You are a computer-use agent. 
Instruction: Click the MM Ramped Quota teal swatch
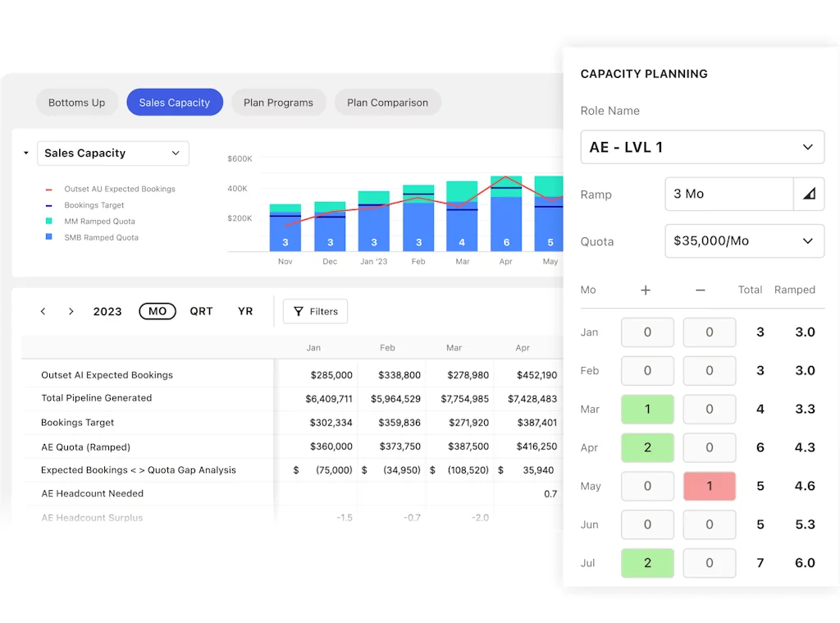pyautogui.click(x=49, y=221)
